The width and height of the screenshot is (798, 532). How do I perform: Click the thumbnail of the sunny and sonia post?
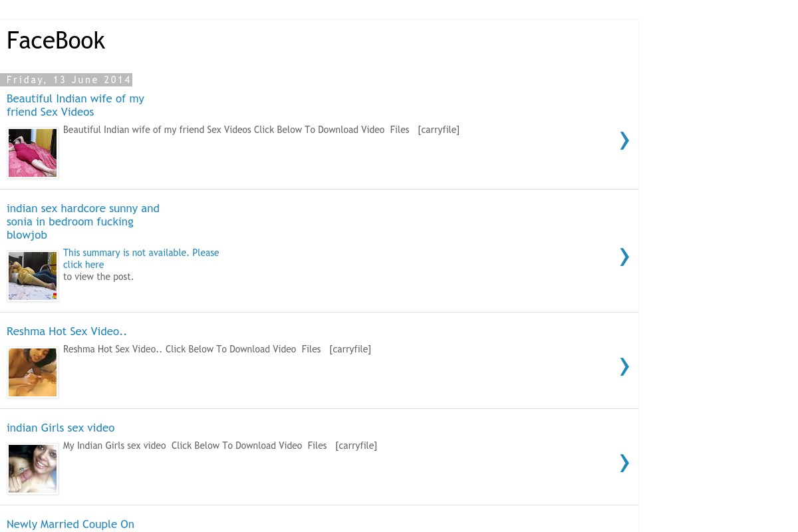point(33,276)
